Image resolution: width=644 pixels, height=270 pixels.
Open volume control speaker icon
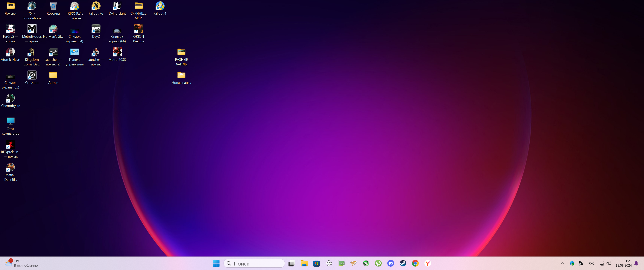coord(609,263)
